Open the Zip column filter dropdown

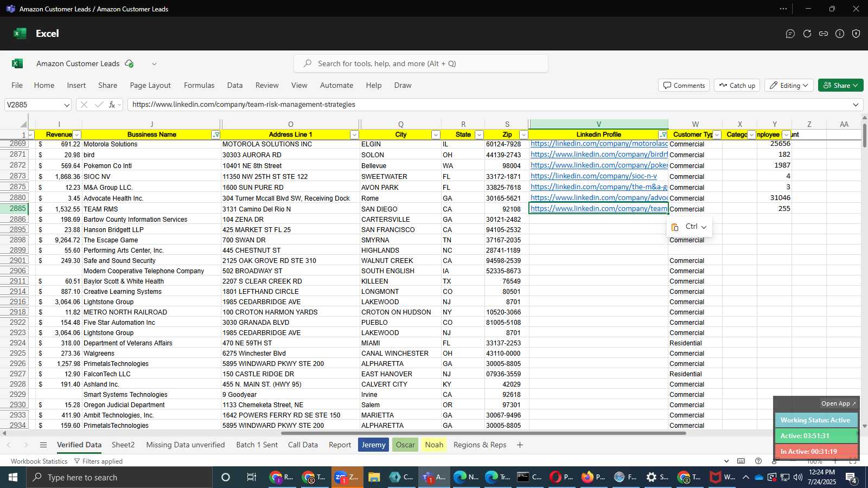[x=524, y=135]
